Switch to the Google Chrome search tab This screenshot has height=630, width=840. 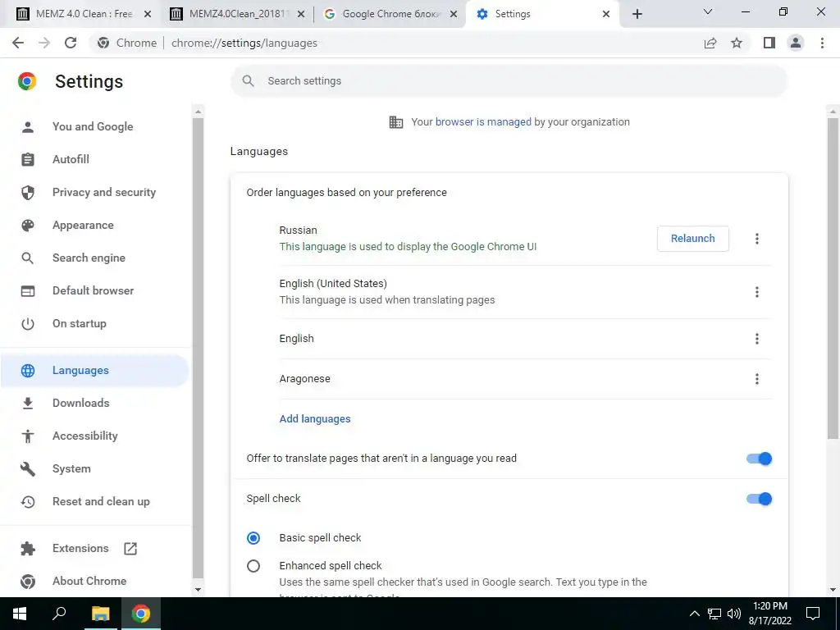tap(390, 14)
